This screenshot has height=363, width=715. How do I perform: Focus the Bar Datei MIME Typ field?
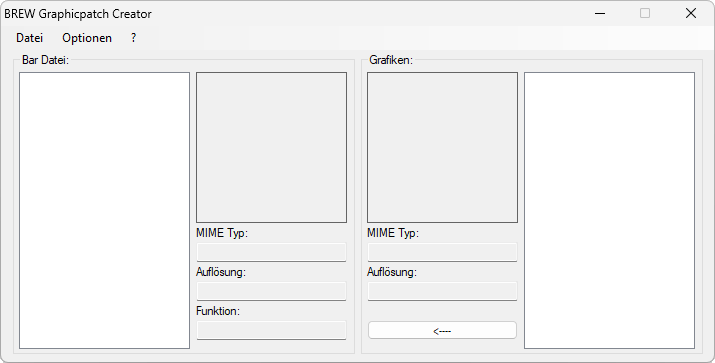tap(271, 252)
